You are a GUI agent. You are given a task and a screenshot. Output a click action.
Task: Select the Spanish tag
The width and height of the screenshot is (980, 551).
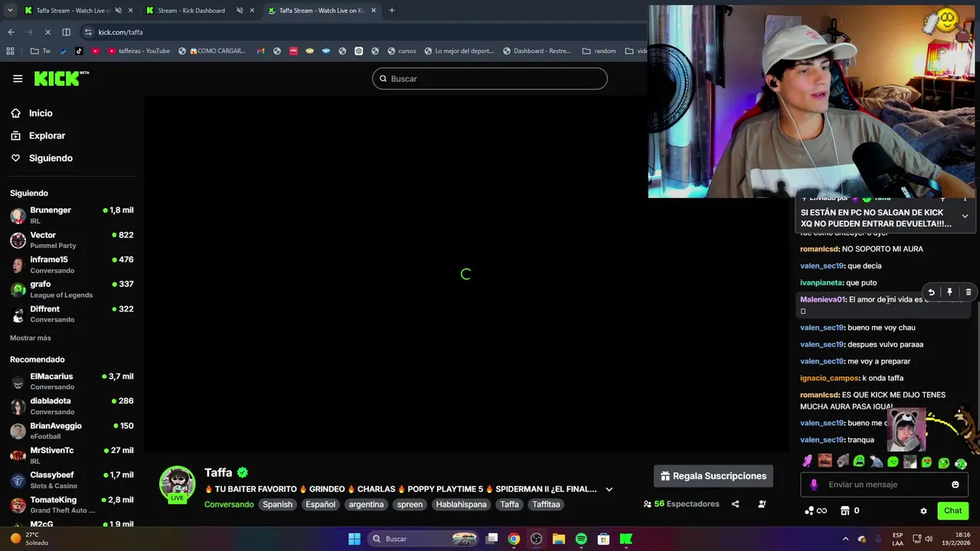[278, 504]
